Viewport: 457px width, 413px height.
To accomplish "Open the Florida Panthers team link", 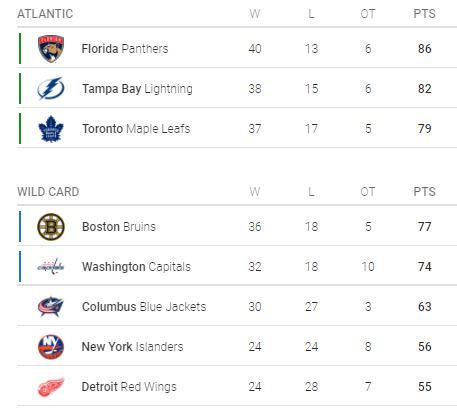I will coord(125,49).
